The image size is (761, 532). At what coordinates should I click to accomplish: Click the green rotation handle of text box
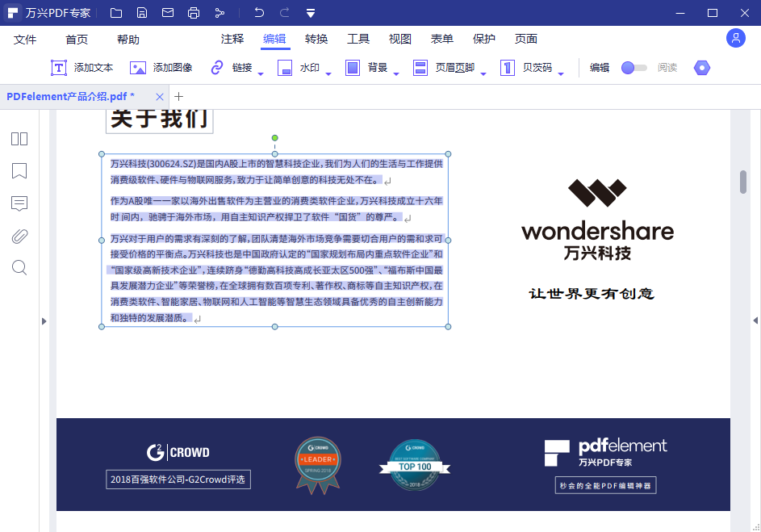pyautogui.click(x=274, y=138)
